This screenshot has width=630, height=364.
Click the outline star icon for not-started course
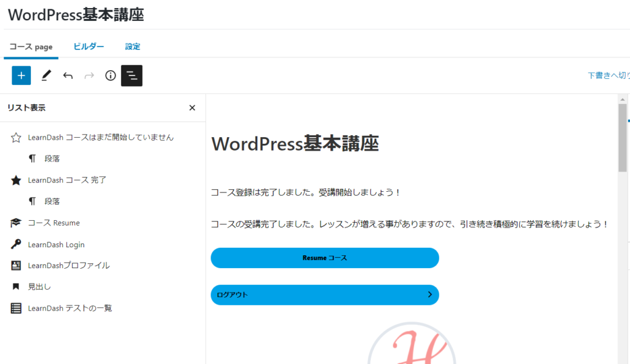pyautogui.click(x=16, y=137)
